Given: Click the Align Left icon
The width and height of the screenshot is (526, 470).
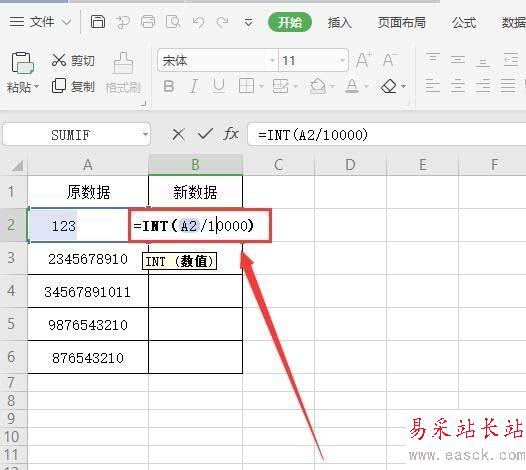Looking at the screenshot, I should [432, 86].
